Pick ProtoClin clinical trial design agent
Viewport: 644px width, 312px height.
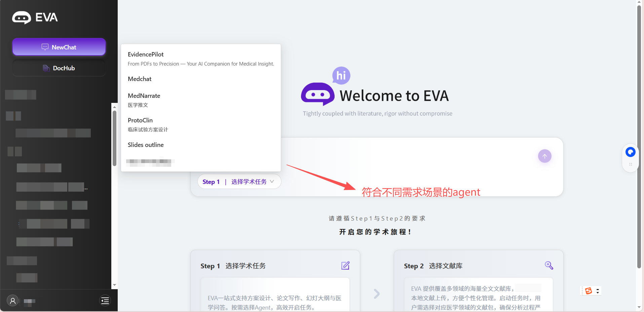pyautogui.click(x=140, y=120)
